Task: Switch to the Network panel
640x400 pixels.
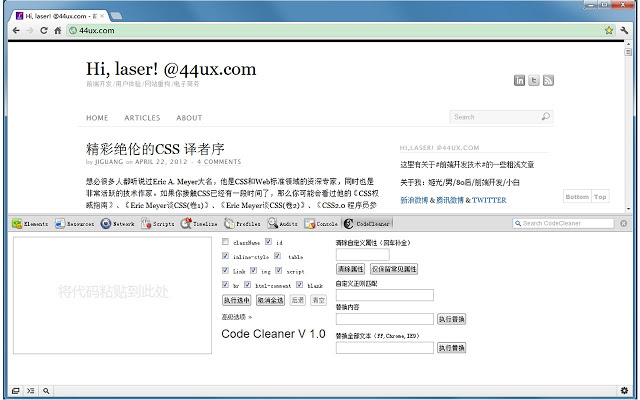Action: tap(118, 224)
